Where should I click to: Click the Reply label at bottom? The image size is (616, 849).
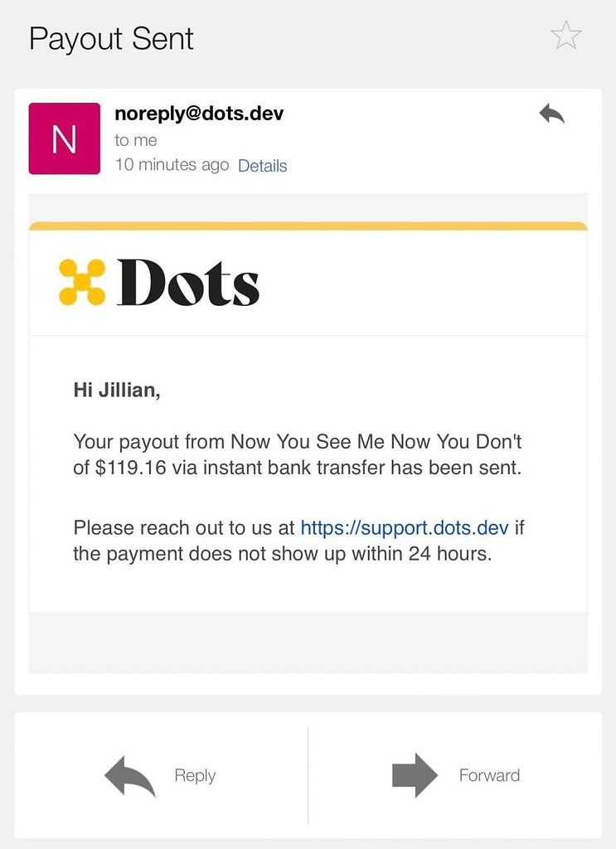point(195,776)
